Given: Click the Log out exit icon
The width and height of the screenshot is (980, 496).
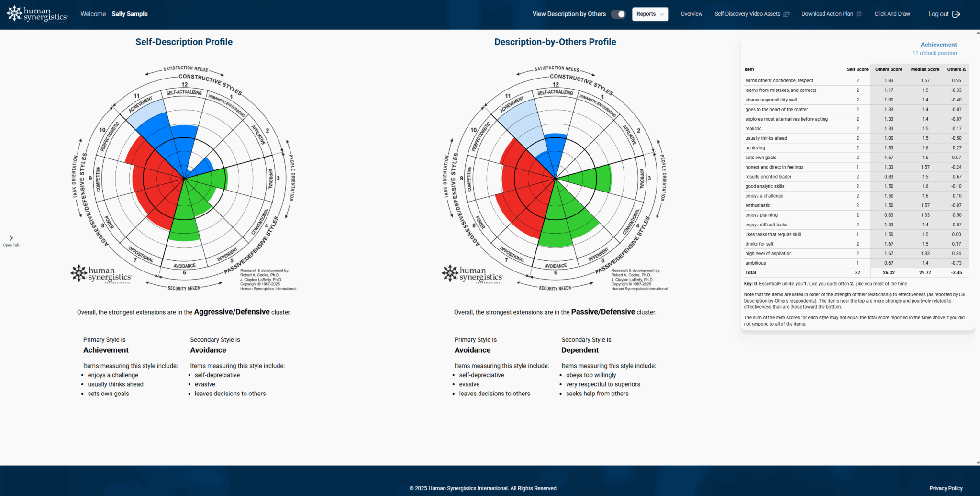Looking at the screenshot, I should point(956,14).
